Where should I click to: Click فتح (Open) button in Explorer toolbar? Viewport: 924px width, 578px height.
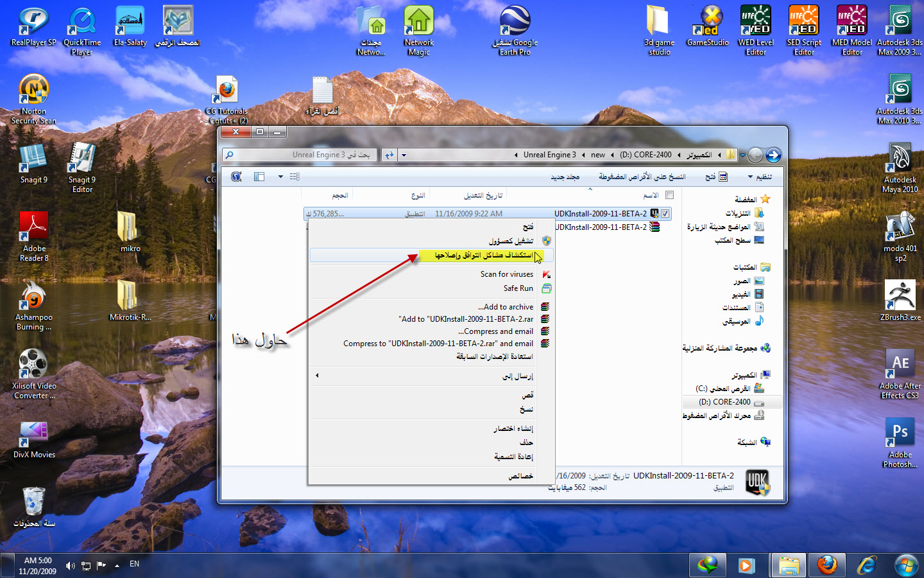point(716,177)
